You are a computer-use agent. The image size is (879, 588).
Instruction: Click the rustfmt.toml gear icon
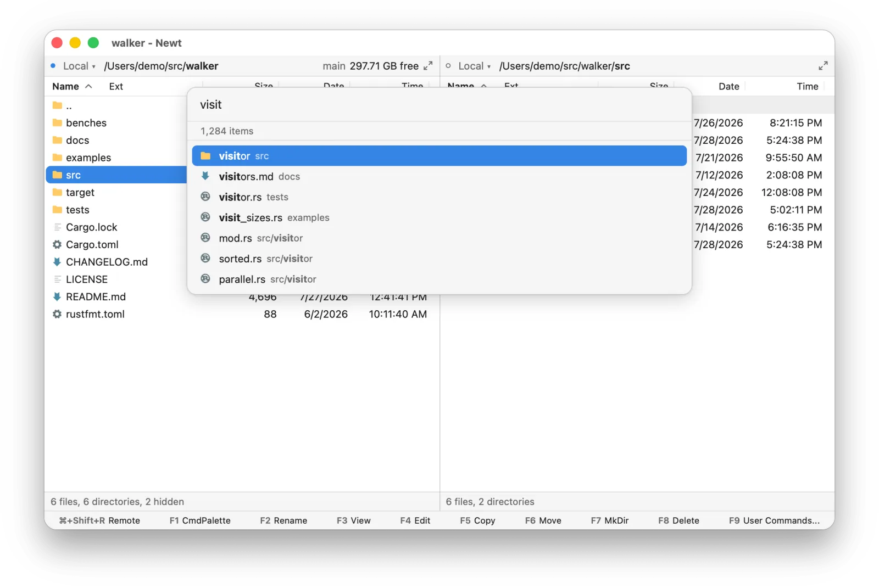point(57,314)
